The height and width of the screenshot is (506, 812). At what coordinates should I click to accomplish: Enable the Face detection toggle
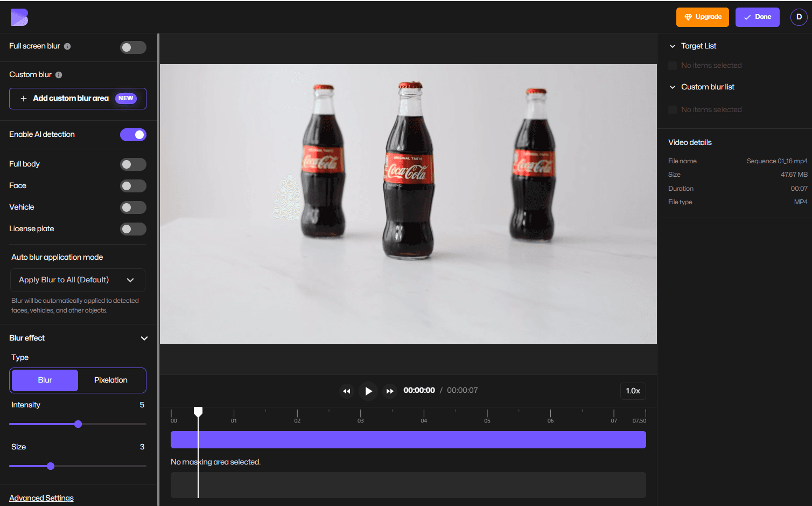pyautogui.click(x=133, y=186)
